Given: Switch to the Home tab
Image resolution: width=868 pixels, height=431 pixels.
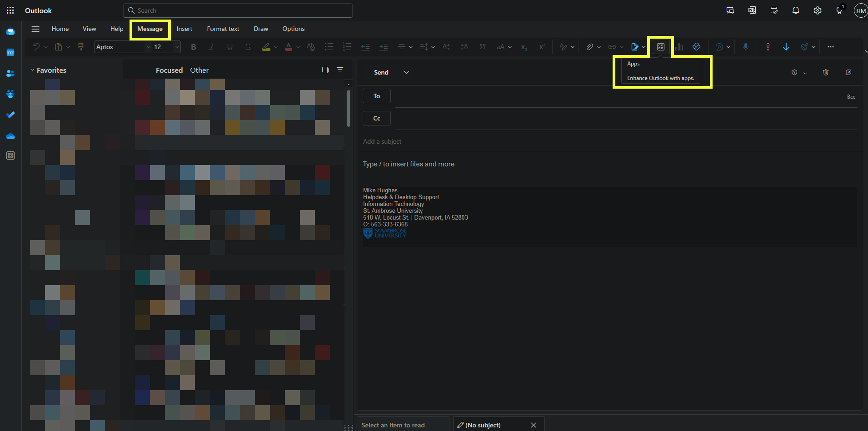Looking at the screenshot, I should point(60,29).
